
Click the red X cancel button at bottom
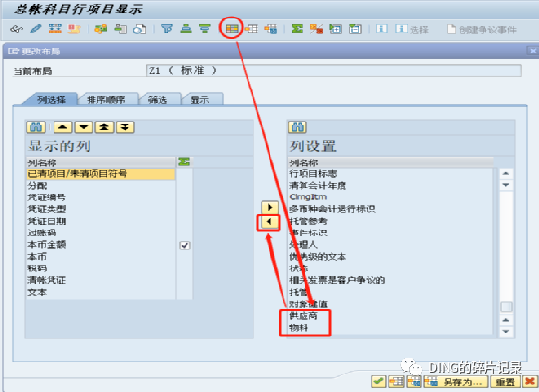(531, 381)
